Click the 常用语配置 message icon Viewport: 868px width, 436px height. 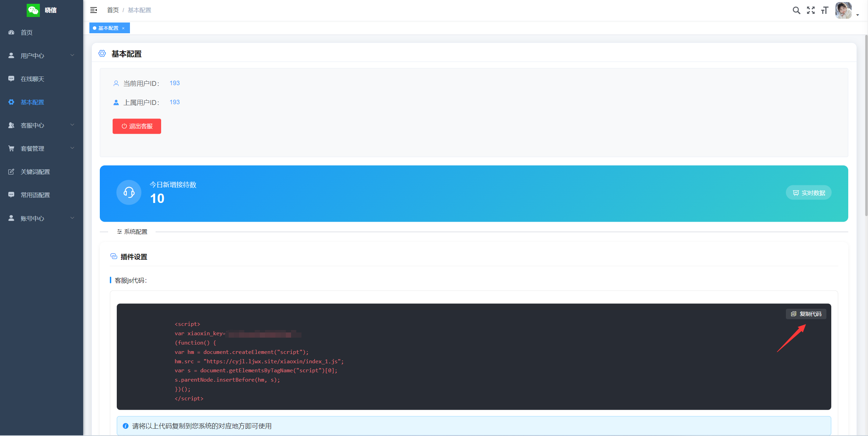[x=11, y=195]
